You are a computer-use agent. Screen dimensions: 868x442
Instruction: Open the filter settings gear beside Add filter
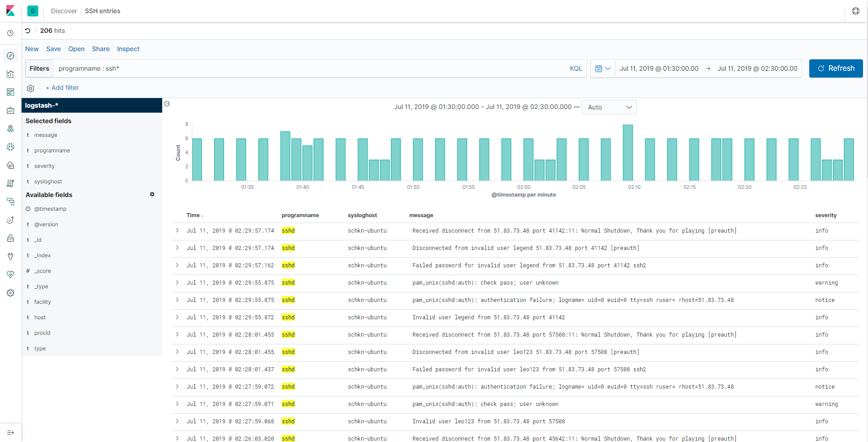pyautogui.click(x=30, y=88)
